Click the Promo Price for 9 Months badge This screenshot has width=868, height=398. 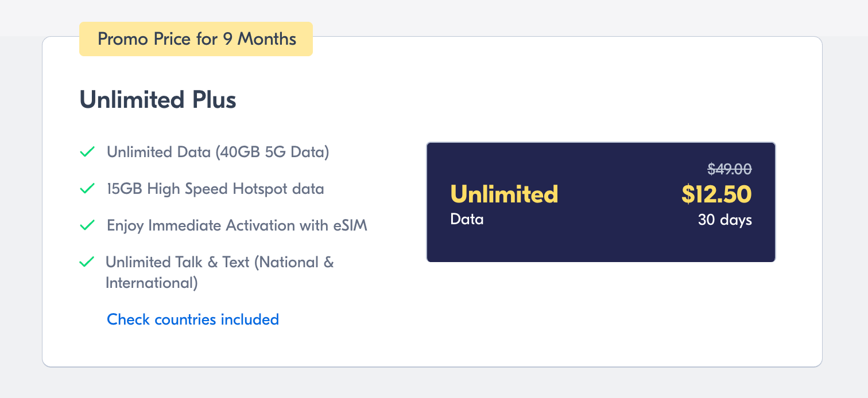click(x=196, y=39)
